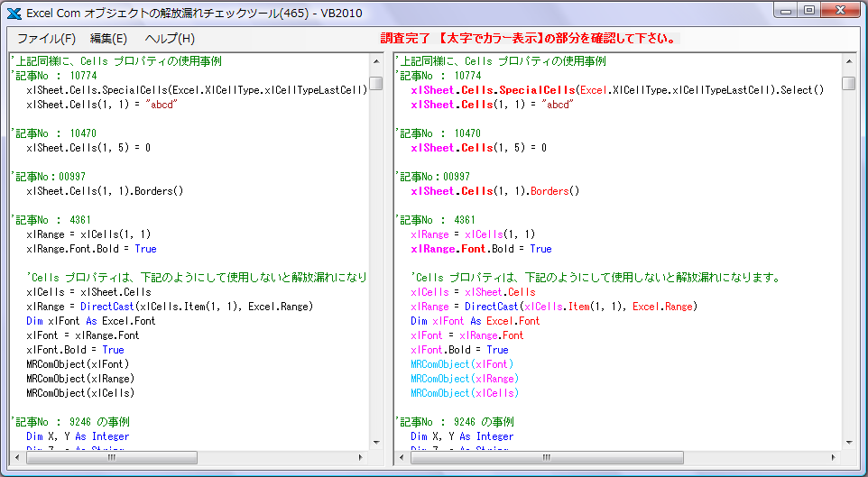Click right pane's vertical scrollbar thumb
The width and height of the screenshot is (868, 477).
coord(849,84)
